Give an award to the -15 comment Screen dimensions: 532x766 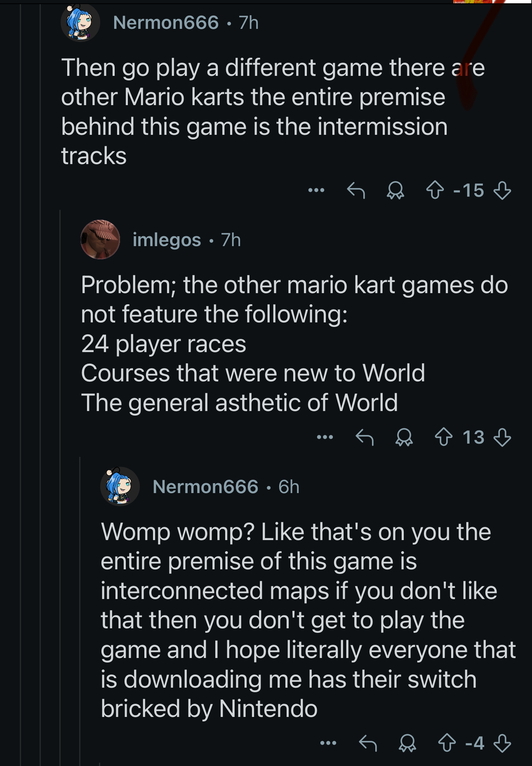click(x=395, y=190)
